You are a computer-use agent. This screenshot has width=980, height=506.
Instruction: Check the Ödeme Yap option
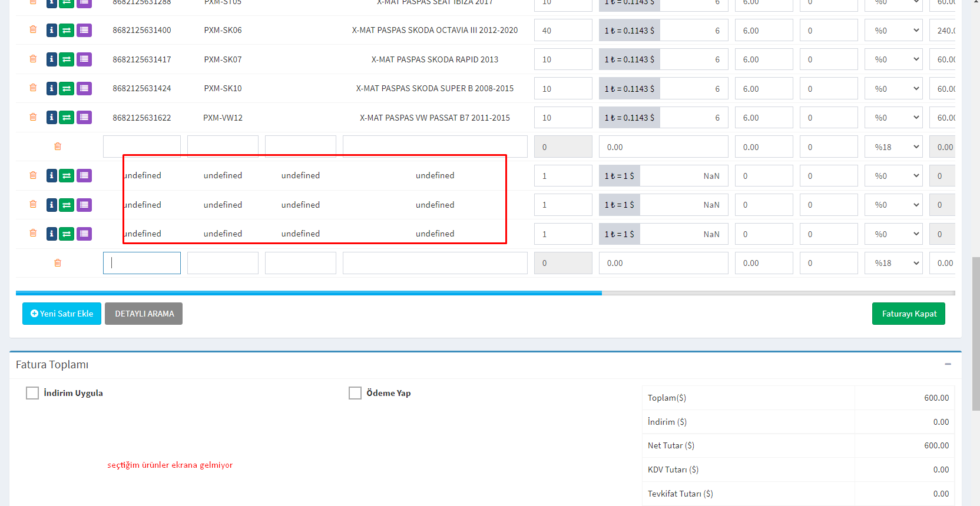355,393
